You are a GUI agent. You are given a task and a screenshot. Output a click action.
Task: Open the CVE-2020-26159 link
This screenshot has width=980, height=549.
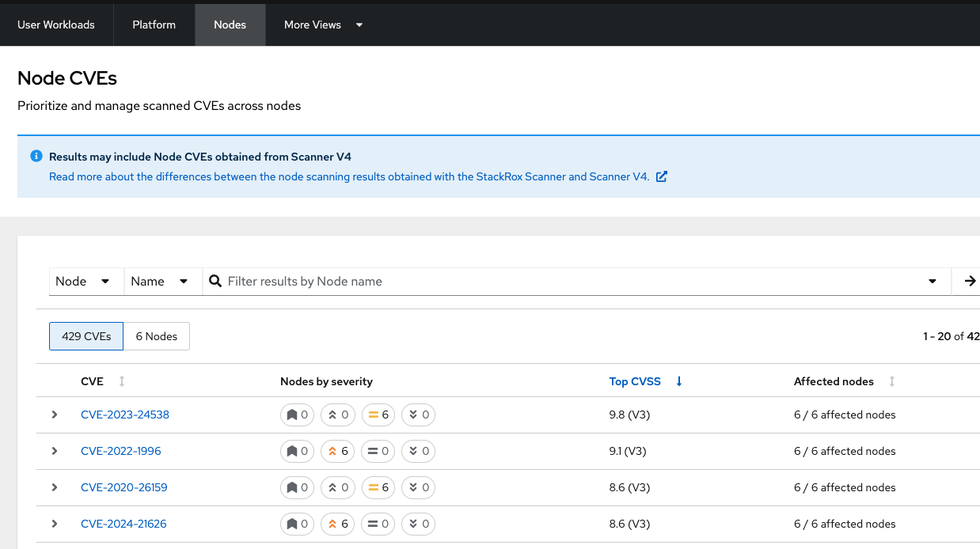point(124,487)
